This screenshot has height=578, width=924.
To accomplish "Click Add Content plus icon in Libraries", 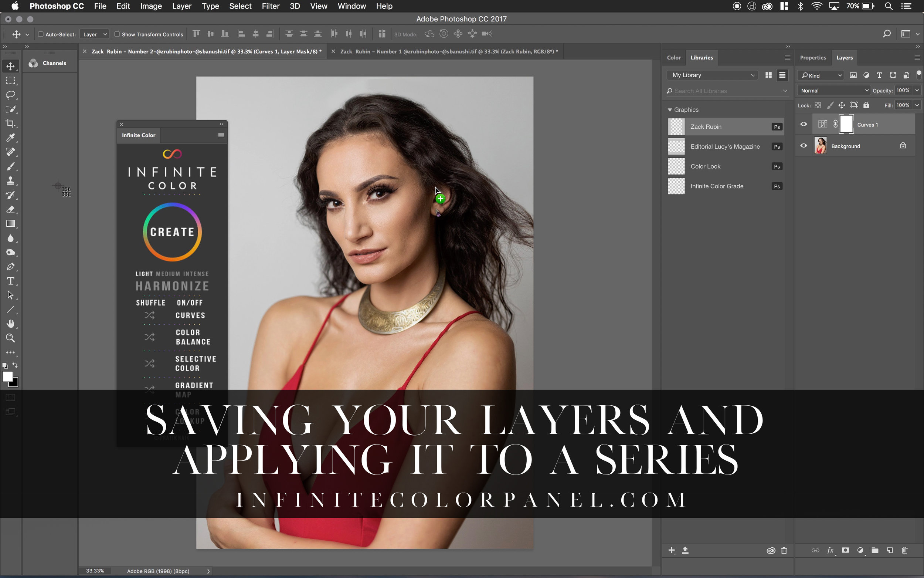I will [672, 551].
